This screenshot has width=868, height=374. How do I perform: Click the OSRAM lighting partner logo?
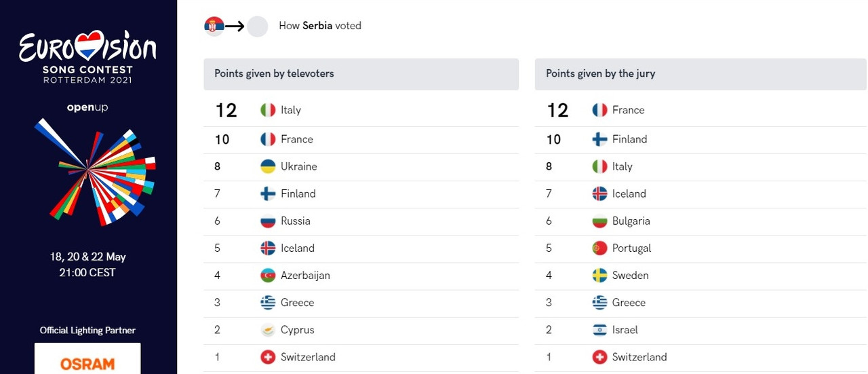pos(87,362)
